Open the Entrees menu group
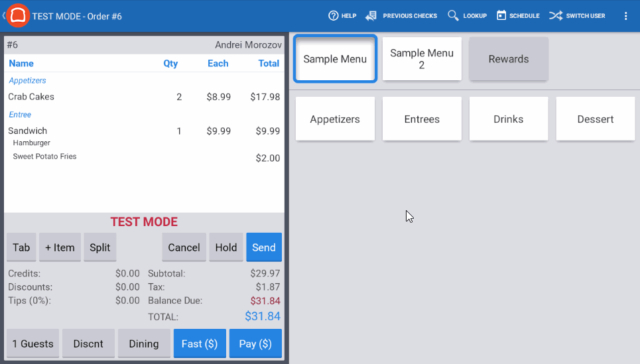The image size is (640, 364). click(422, 119)
